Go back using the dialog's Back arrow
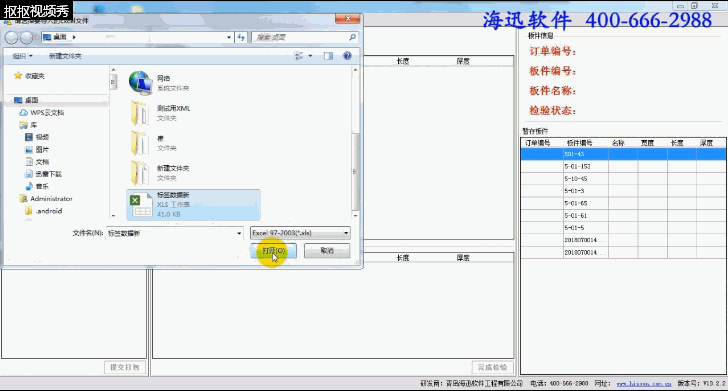The image size is (728, 391). 11,38
